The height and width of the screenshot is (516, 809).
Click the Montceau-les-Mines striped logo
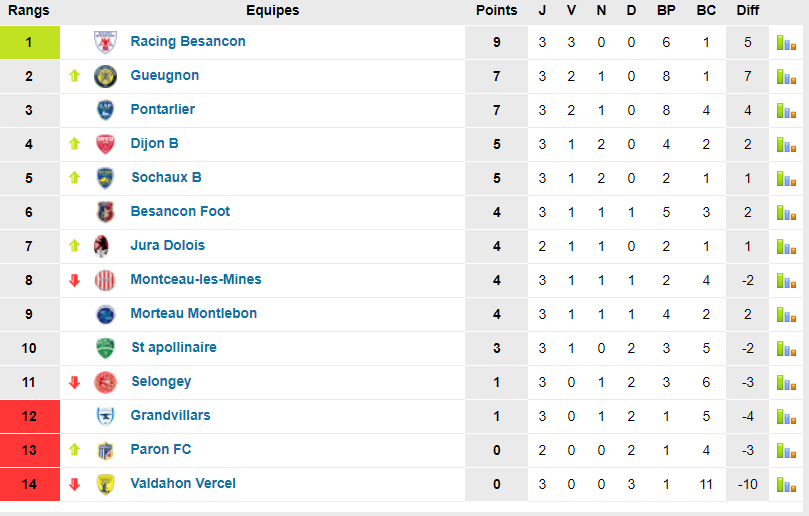click(105, 280)
